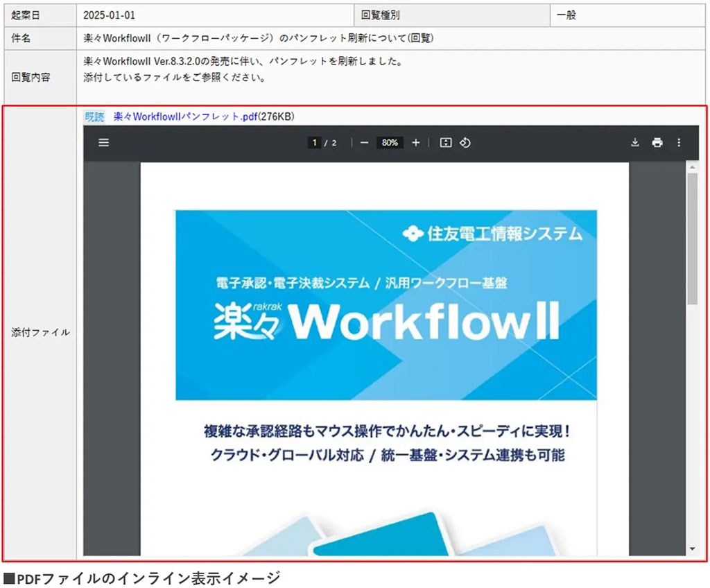Zoom in on the pamphlet PDF
The width and height of the screenshot is (710, 588).
415,143
